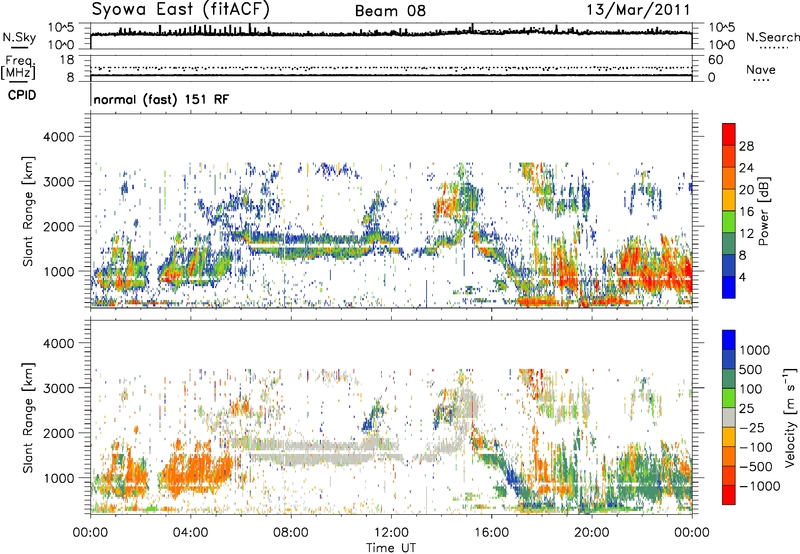Pick the gray ±25 segment of the Velocity color bar
800x554 pixels.
(x=729, y=417)
